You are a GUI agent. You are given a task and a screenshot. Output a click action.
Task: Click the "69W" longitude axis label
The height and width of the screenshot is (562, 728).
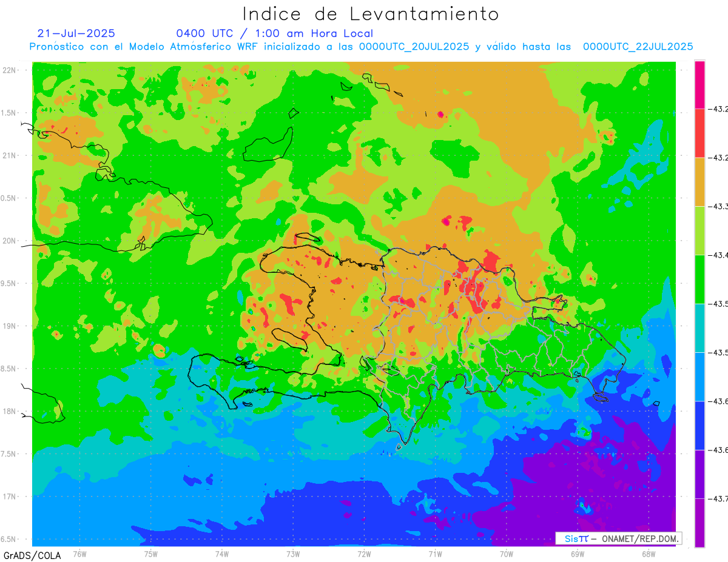point(578,554)
